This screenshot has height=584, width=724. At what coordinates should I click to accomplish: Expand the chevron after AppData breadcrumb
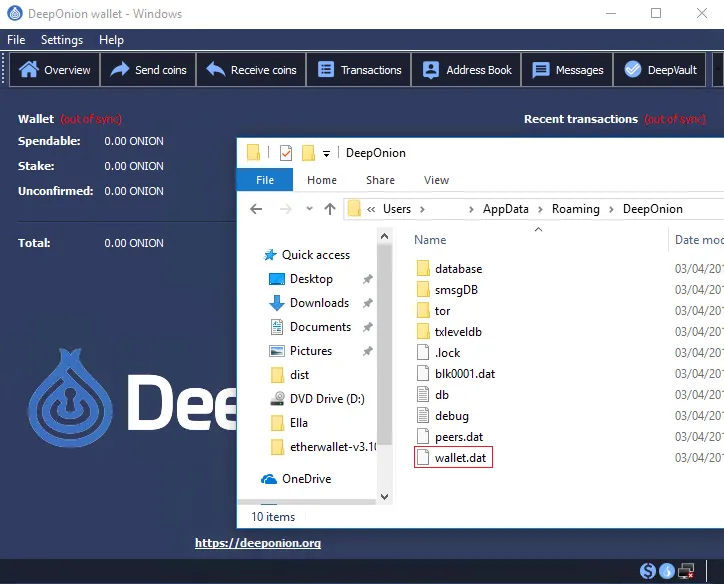click(x=540, y=210)
